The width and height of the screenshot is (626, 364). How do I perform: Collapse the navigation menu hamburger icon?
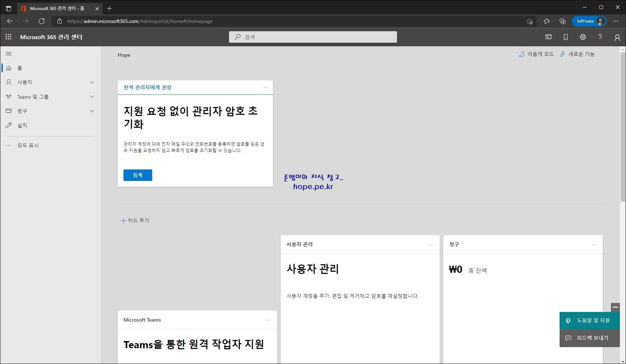coord(9,54)
